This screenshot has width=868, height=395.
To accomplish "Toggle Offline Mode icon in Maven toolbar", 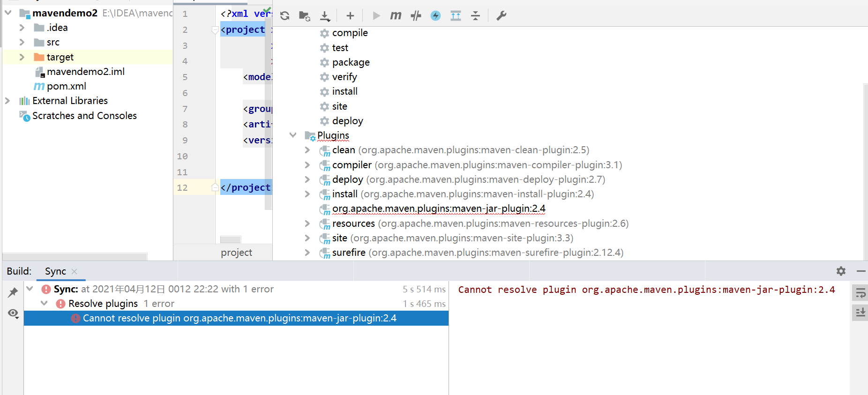I will pos(416,16).
